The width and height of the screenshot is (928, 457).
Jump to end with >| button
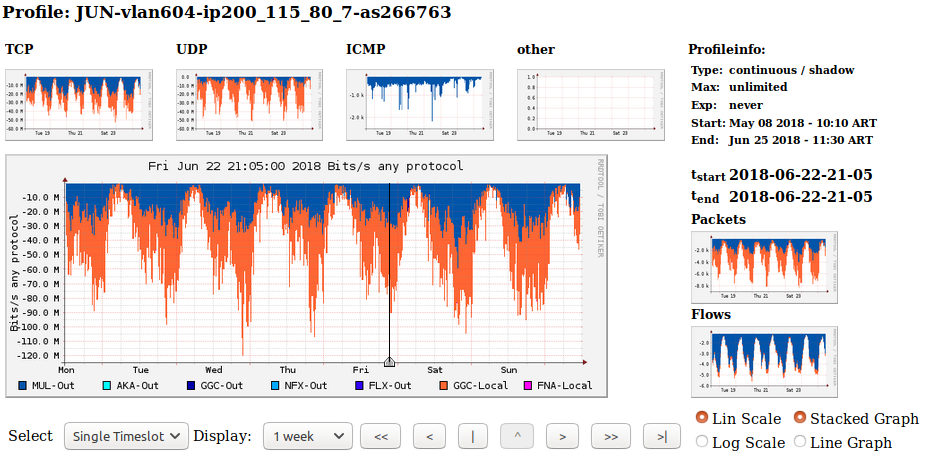tap(661, 436)
